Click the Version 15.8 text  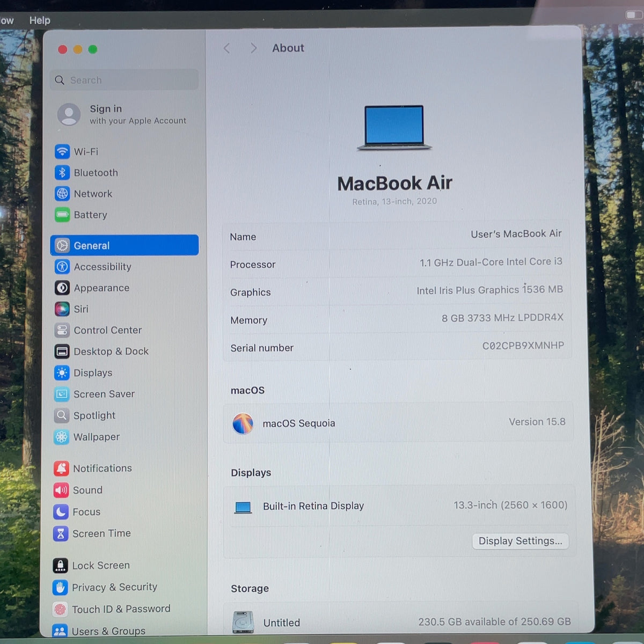[x=537, y=422]
